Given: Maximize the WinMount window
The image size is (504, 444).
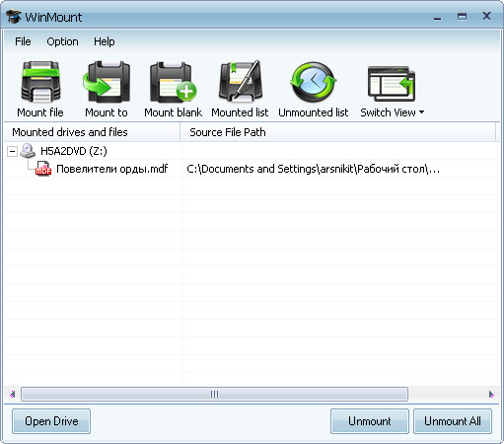Looking at the screenshot, I should coord(462,16).
